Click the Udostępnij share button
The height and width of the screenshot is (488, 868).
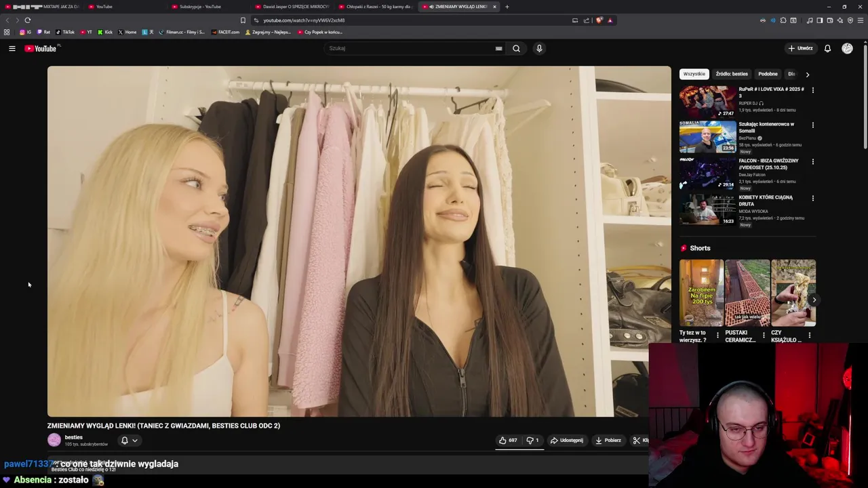(x=567, y=441)
